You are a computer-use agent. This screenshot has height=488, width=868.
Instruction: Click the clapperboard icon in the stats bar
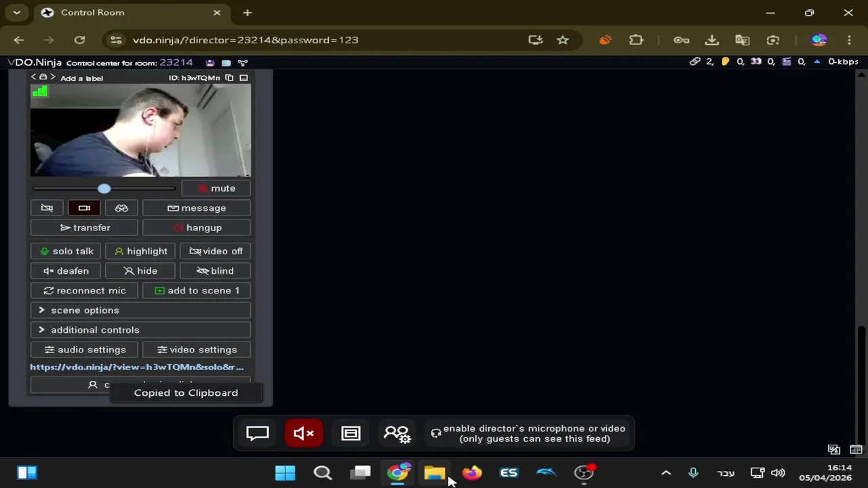786,62
